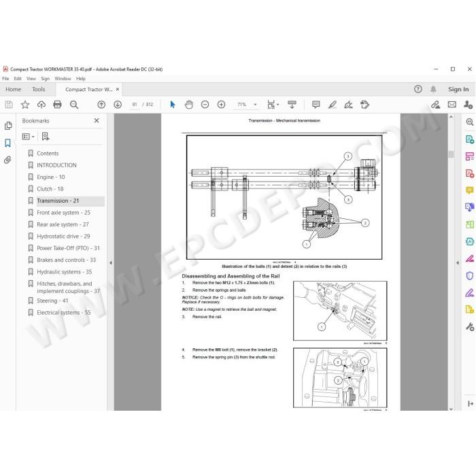Open Brakes and controls - 33 bookmark
This screenshot has width=476, height=476.
[66, 260]
